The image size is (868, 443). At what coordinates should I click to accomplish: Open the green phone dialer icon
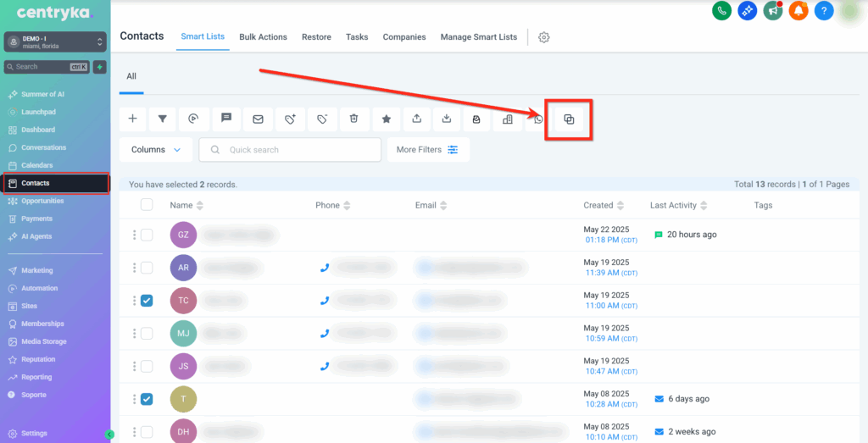click(x=722, y=11)
